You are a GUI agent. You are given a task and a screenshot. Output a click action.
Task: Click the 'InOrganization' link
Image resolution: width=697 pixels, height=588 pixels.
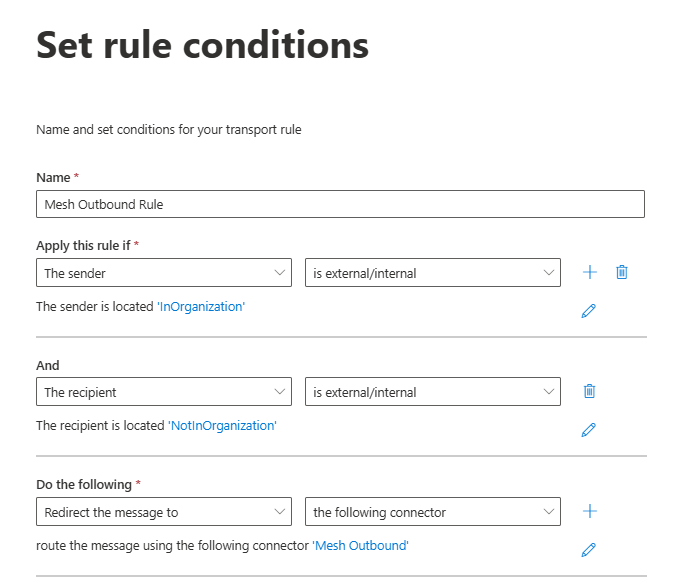[201, 307]
